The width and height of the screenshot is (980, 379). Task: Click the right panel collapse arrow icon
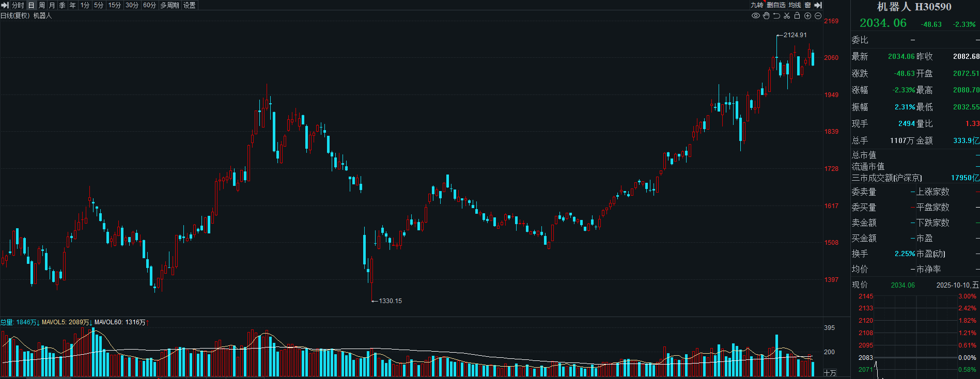click(818, 5)
